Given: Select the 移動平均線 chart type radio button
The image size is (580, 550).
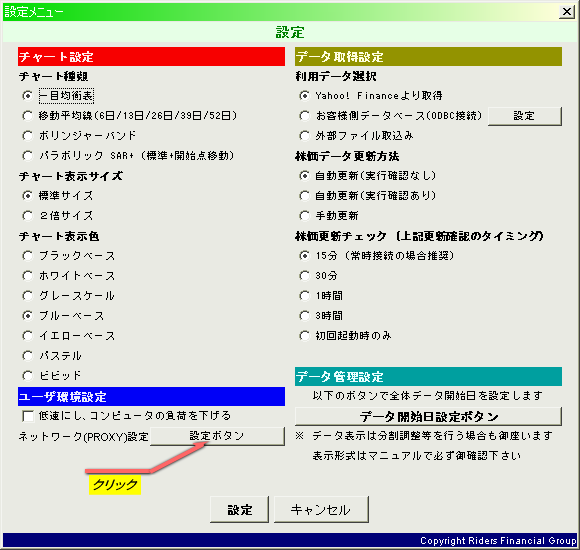Looking at the screenshot, I should (x=27, y=116).
